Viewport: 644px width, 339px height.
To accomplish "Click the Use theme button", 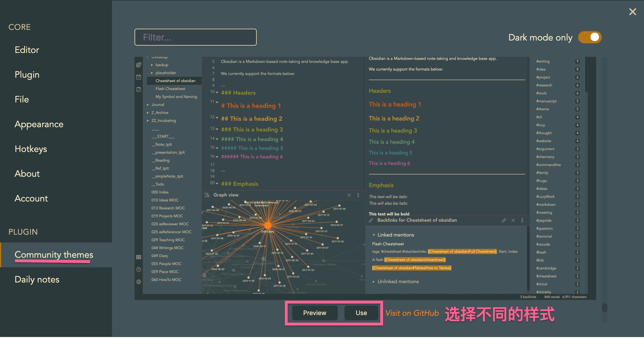I will coord(361,313).
